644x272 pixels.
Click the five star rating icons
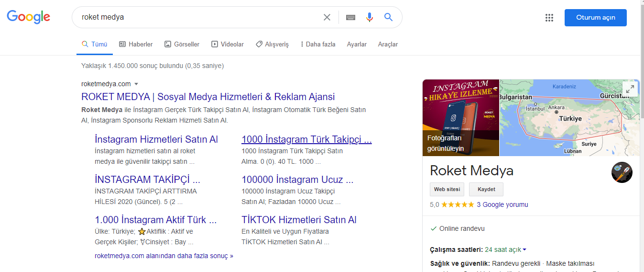pyautogui.click(x=458, y=204)
